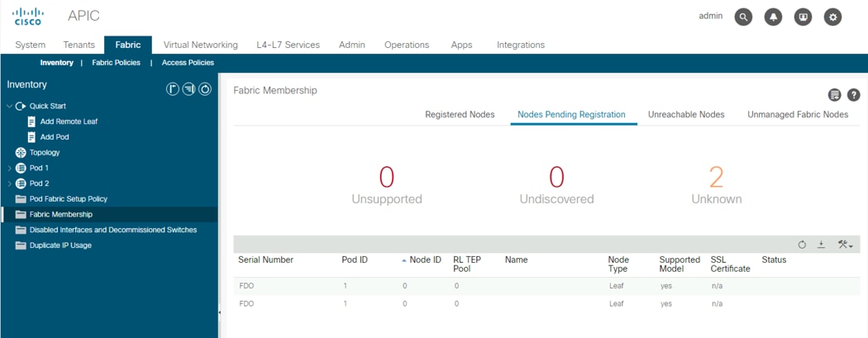868x338 pixels.
Task: Expand the Pod 1 tree node
Action: [9, 168]
